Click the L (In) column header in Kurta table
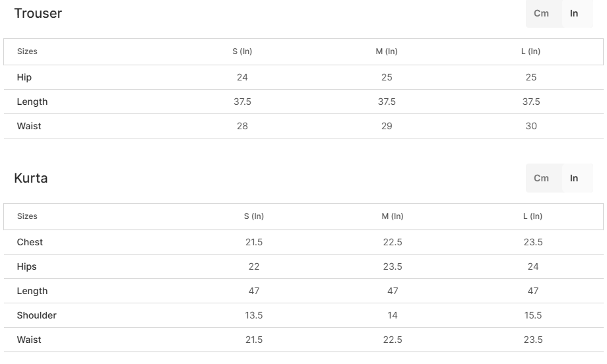This screenshot has width=607, height=364. pos(532,216)
